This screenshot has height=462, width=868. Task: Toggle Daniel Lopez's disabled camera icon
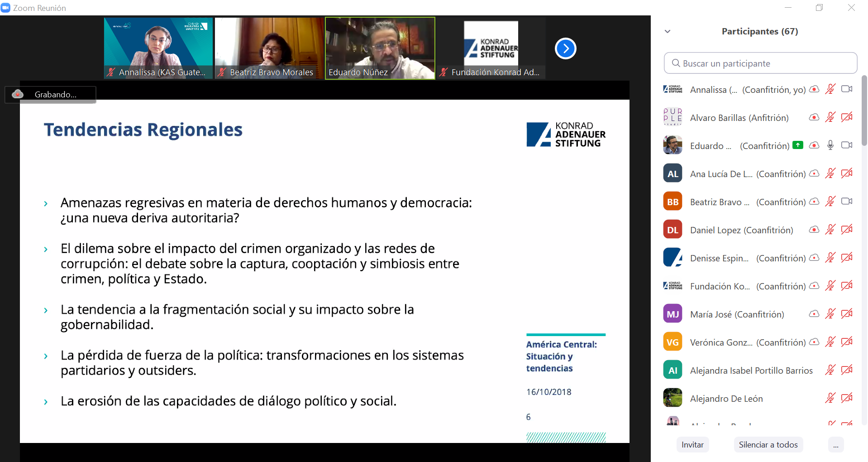tap(847, 230)
